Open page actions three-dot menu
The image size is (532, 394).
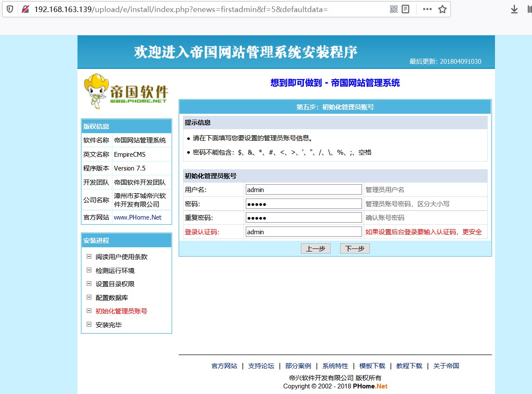coord(427,9)
